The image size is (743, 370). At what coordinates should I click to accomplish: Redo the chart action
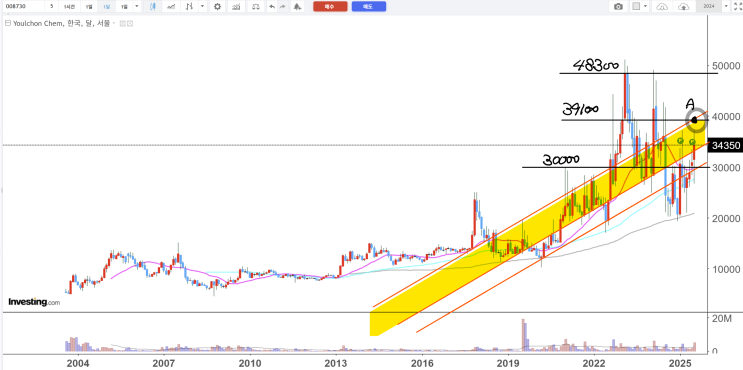(x=282, y=7)
